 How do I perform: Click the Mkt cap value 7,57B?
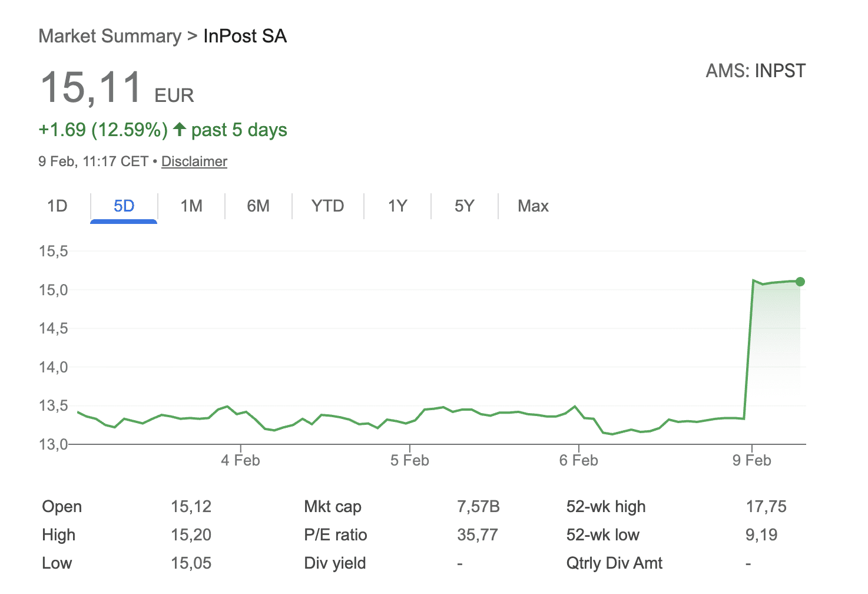pos(478,507)
